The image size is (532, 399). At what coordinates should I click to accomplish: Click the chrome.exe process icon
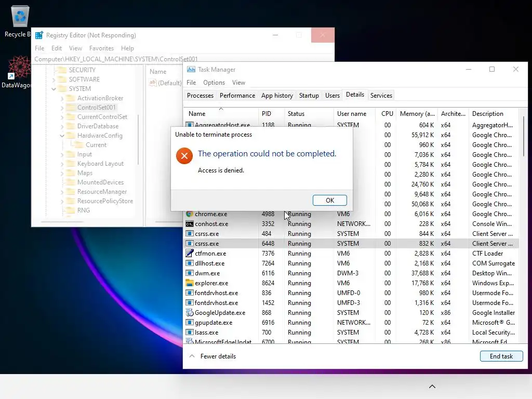coord(189,214)
